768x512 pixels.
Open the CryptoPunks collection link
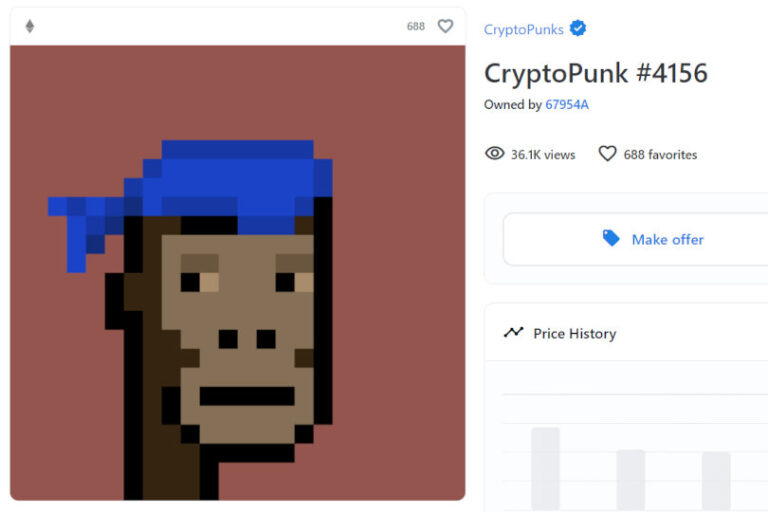pyautogui.click(x=524, y=29)
